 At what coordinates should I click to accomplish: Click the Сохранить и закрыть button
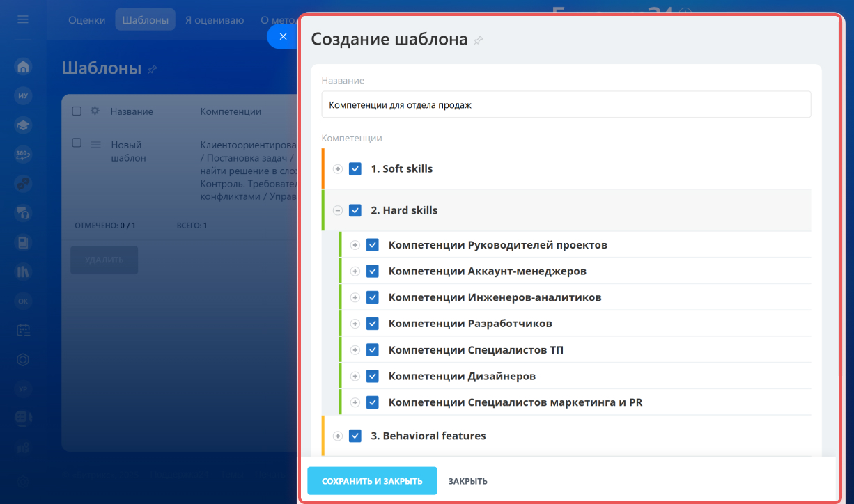tap(372, 481)
